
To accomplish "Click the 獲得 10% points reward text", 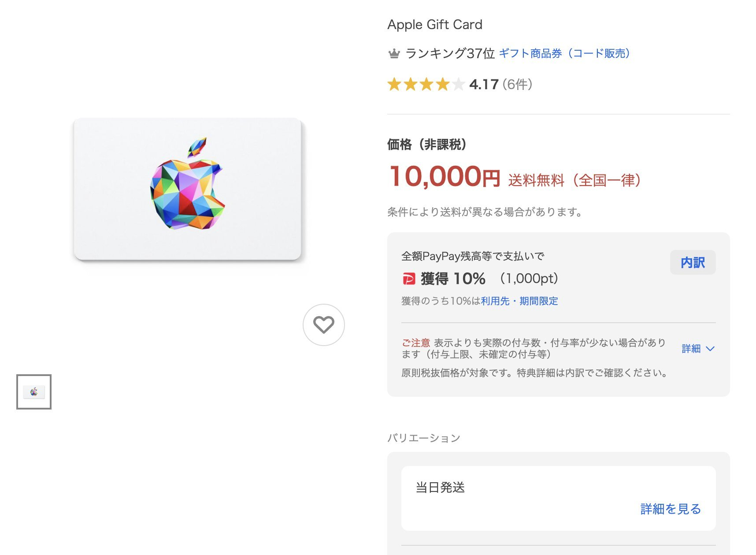I will 453,279.
